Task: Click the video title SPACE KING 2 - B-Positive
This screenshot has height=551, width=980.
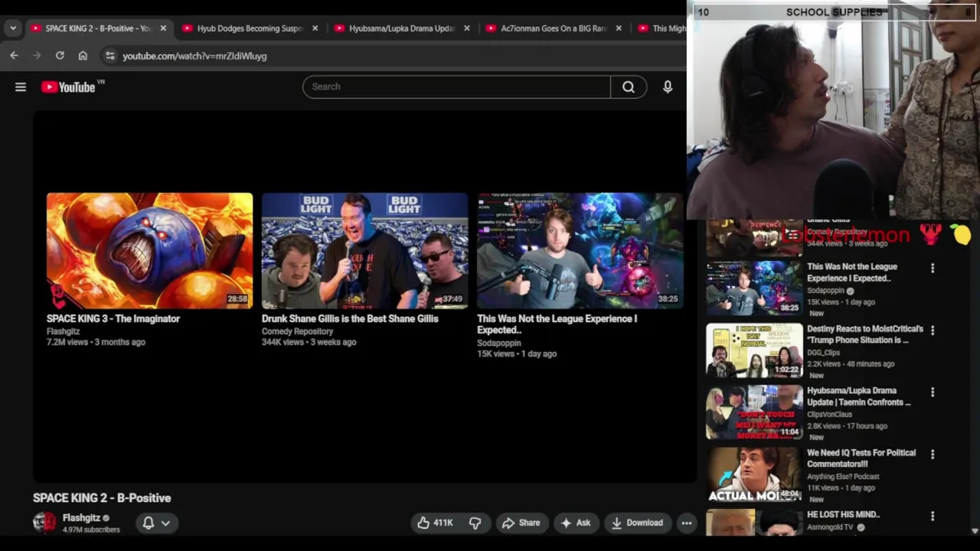Action: (102, 497)
